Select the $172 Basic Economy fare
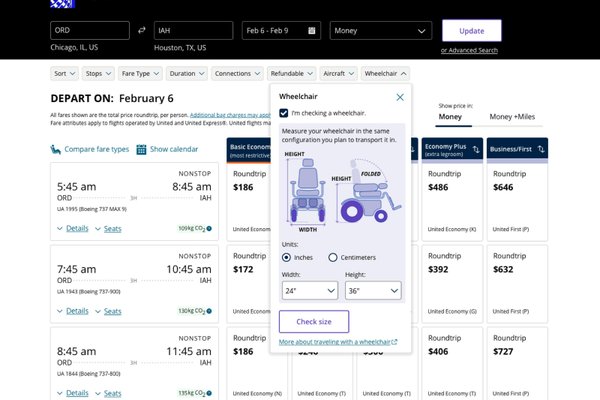Image resolution: width=600 pixels, height=400 pixels. [249, 284]
